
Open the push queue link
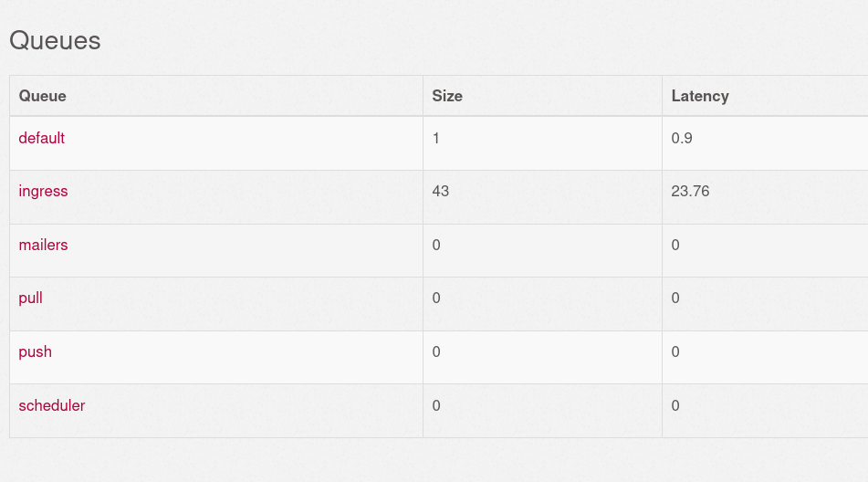pyautogui.click(x=35, y=352)
